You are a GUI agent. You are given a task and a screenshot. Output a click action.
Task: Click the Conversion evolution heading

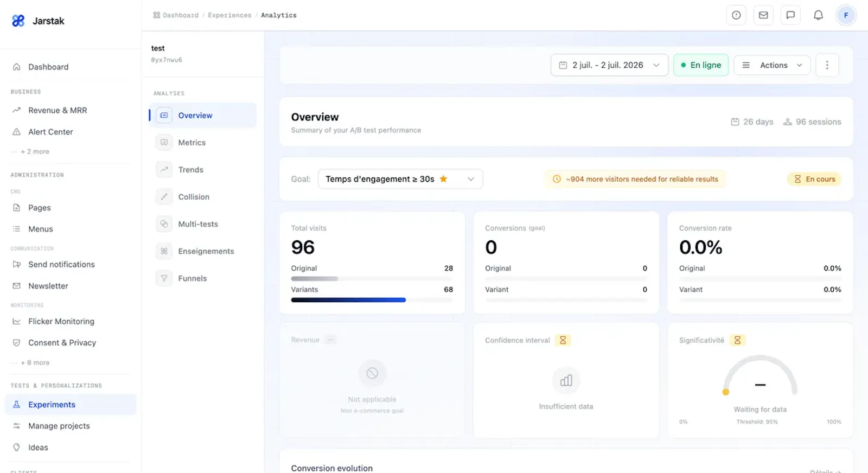pyautogui.click(x=332, y=468)
